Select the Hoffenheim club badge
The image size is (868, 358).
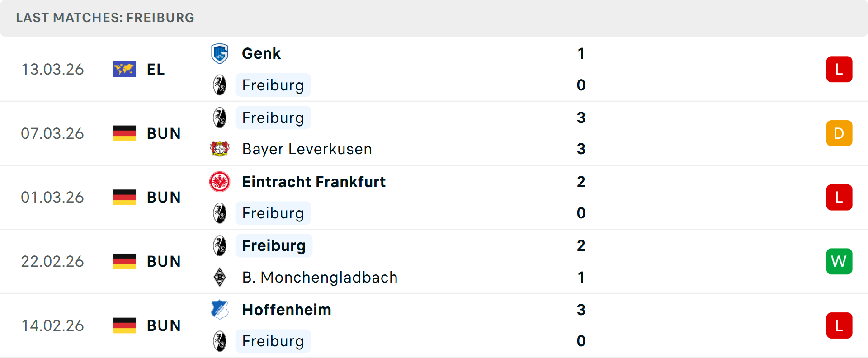(220, 310)
